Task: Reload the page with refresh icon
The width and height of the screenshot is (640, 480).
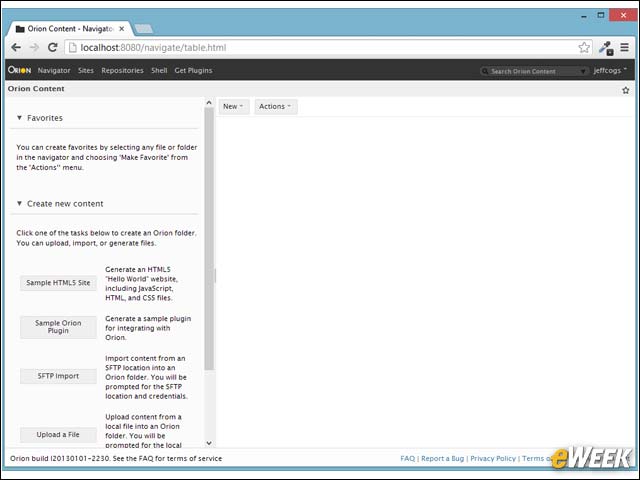Action: coord(53,47)
